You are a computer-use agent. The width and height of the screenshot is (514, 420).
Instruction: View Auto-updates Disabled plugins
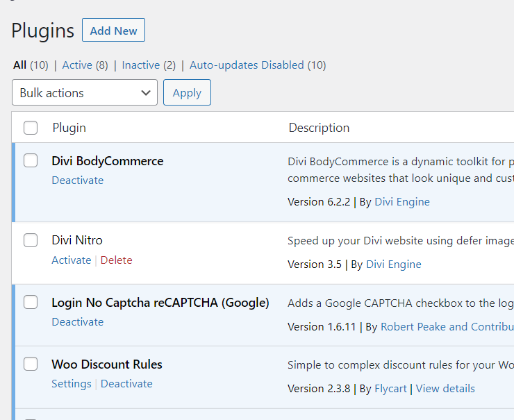[x=247, y=65]
